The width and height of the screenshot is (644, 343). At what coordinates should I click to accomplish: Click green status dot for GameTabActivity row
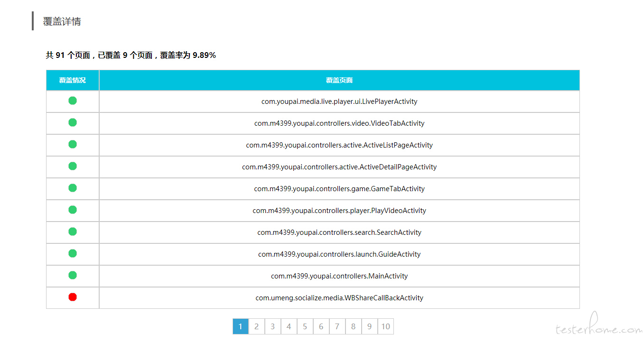(x=73, y=188)
